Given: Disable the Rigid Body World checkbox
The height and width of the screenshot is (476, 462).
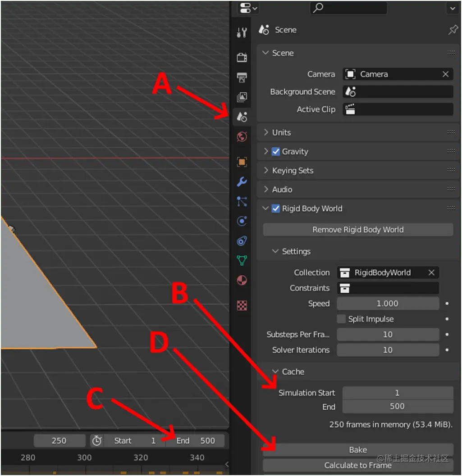Looking at the screenshot, I should click(x=276, y=209).
